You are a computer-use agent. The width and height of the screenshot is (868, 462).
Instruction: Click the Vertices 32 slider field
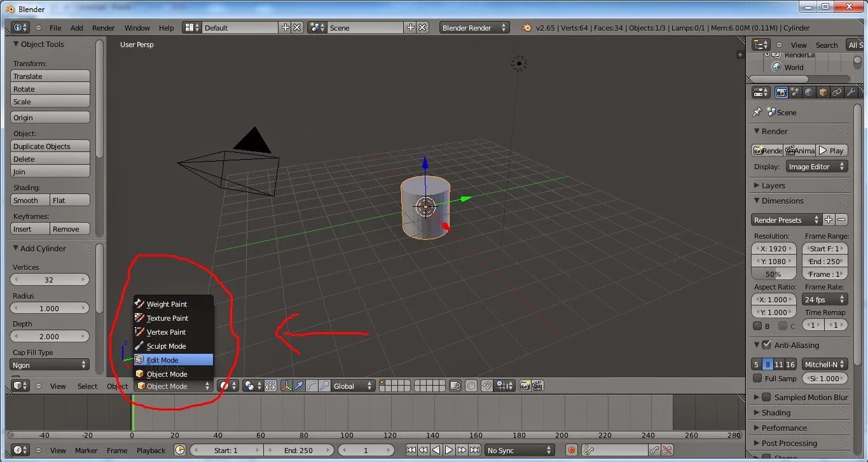pos(50,279)
